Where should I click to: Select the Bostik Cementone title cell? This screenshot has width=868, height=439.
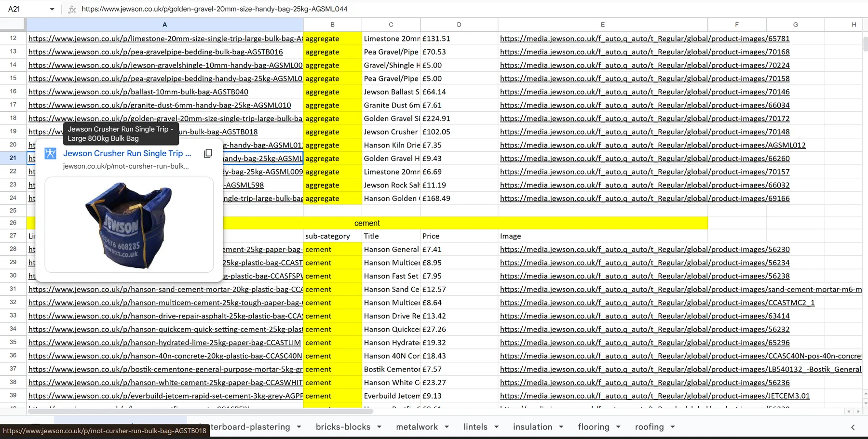[x=391, y=370]
